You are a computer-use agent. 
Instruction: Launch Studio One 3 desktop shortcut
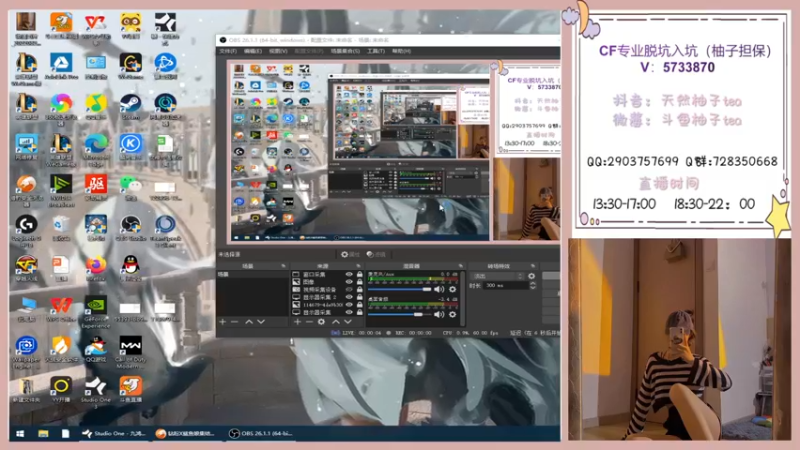tap(96, 392)
